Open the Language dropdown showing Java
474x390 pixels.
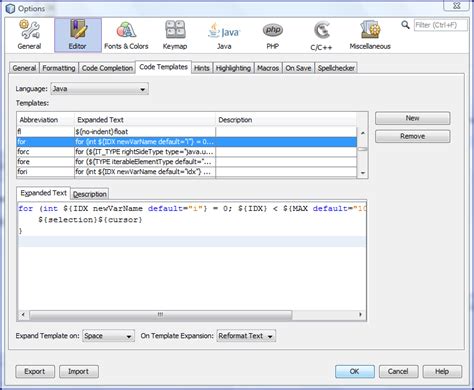pyautogui.click(x=99, y=89)
